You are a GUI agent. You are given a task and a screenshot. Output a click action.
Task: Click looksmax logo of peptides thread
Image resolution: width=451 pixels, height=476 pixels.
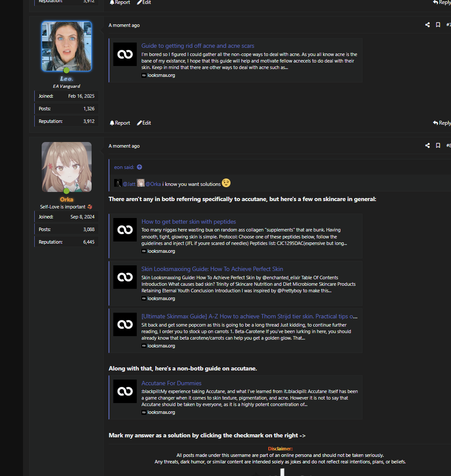click(125, 230)
